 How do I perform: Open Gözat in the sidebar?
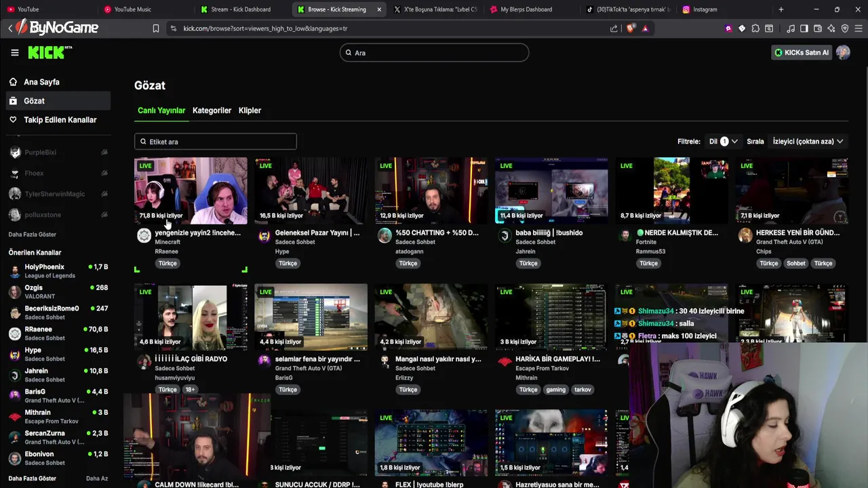click(58, 101)
